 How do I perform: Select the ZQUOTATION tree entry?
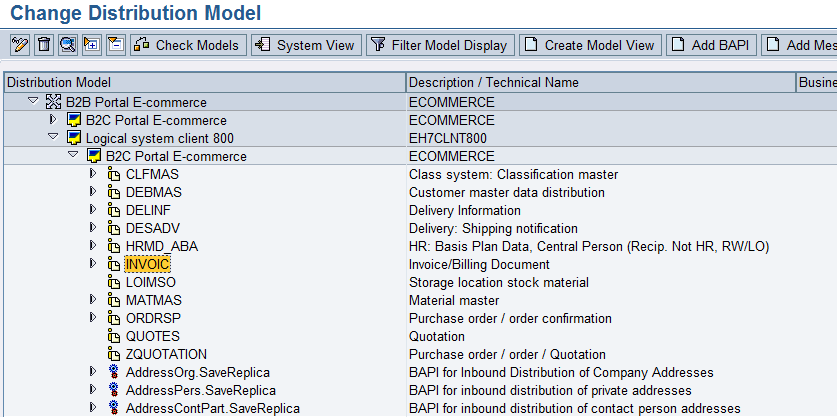click(x=166, y=355)
